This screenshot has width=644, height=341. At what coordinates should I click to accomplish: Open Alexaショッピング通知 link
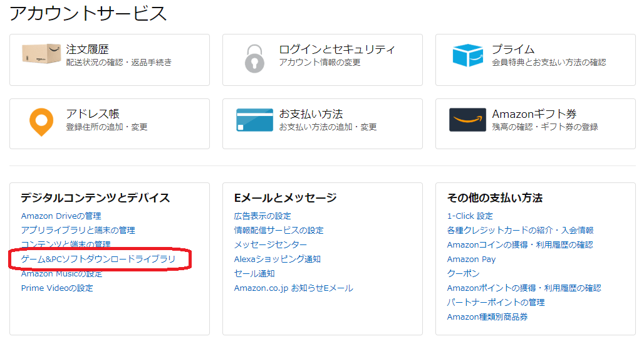[278, 260]
